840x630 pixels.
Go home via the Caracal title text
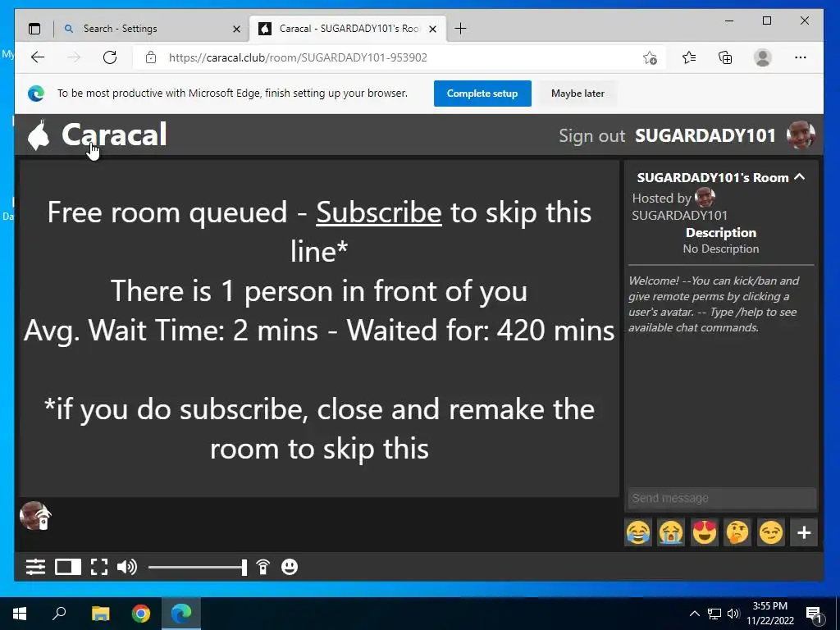pyautogui.click(x=114, y=135)
